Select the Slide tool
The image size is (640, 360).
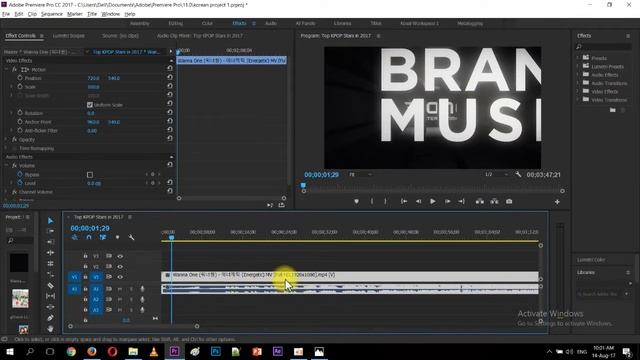pos(51,296)
